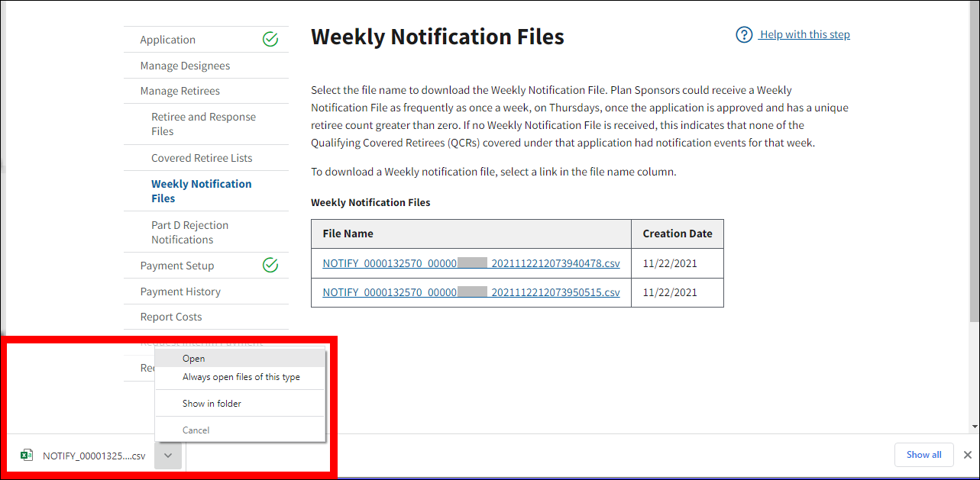This screenshot has width=980, height=480.
Task: Open Covered Retiree Lists page
Action: pyautogui.click(x=202, y=158)
